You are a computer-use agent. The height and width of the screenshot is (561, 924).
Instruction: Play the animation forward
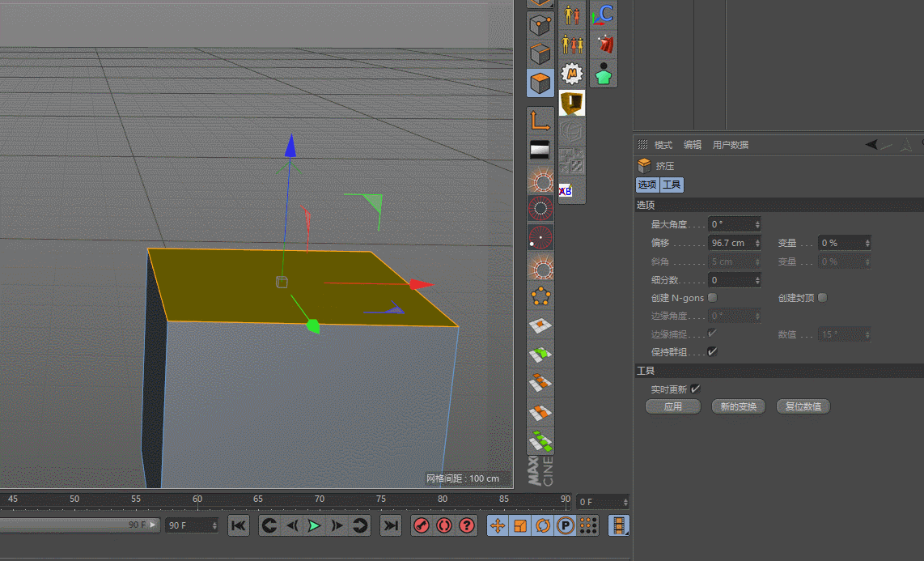pos(315,525)
